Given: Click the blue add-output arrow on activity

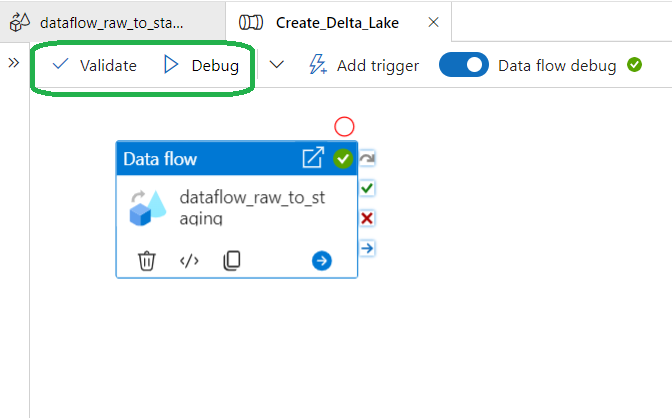Looking at the screenshot, I should [x=321, y=261].
